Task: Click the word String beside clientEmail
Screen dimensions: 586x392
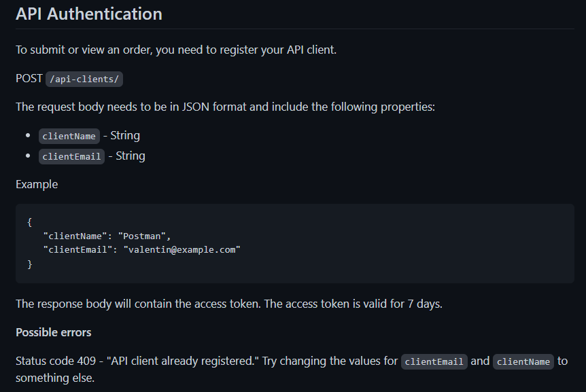Action: 131,156
